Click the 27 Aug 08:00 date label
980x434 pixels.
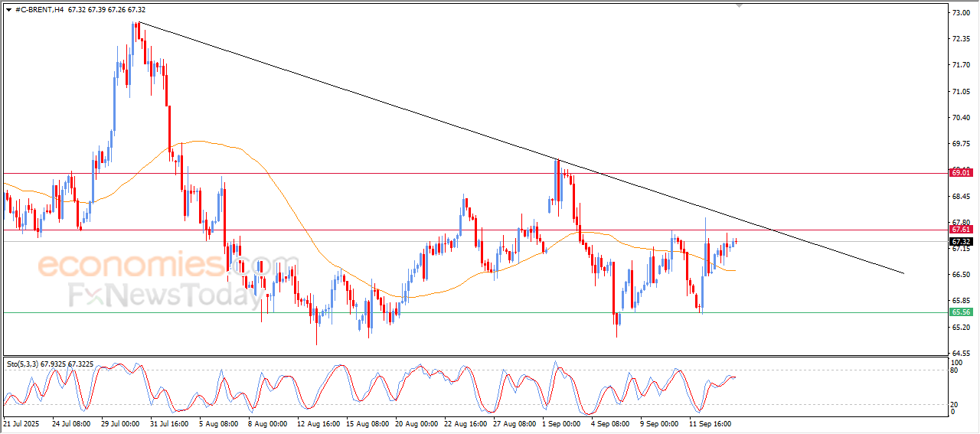point(514,423)
